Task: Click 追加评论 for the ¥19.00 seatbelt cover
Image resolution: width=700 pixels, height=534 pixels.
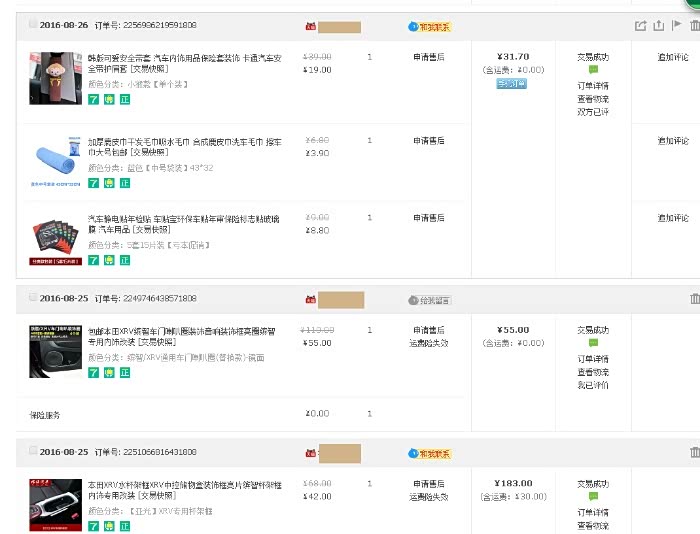Action: tap(673, 58)
